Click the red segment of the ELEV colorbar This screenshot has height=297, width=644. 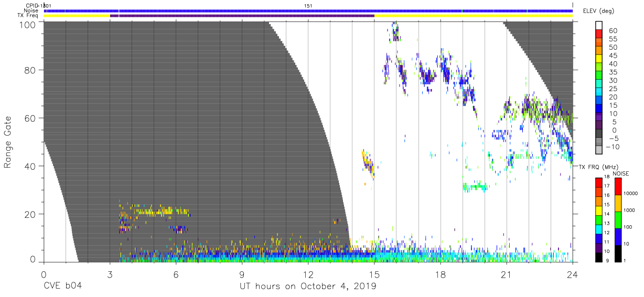(x=599, y=35)
